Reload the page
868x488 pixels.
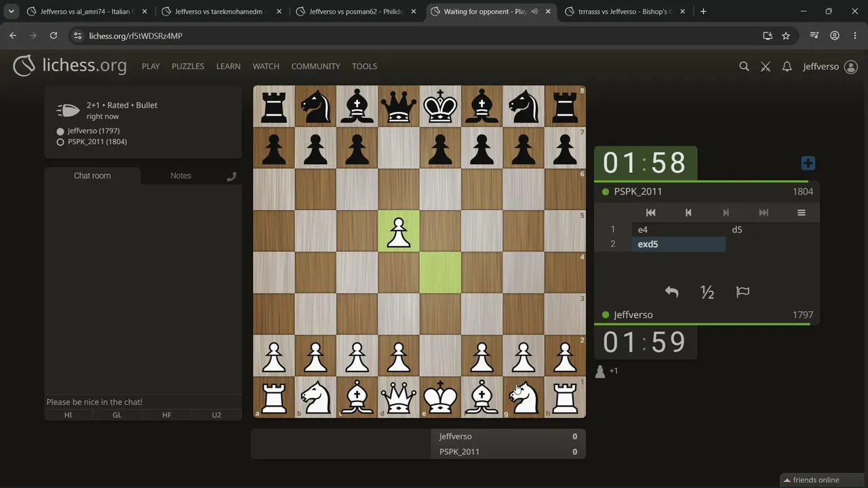[54, 36]
